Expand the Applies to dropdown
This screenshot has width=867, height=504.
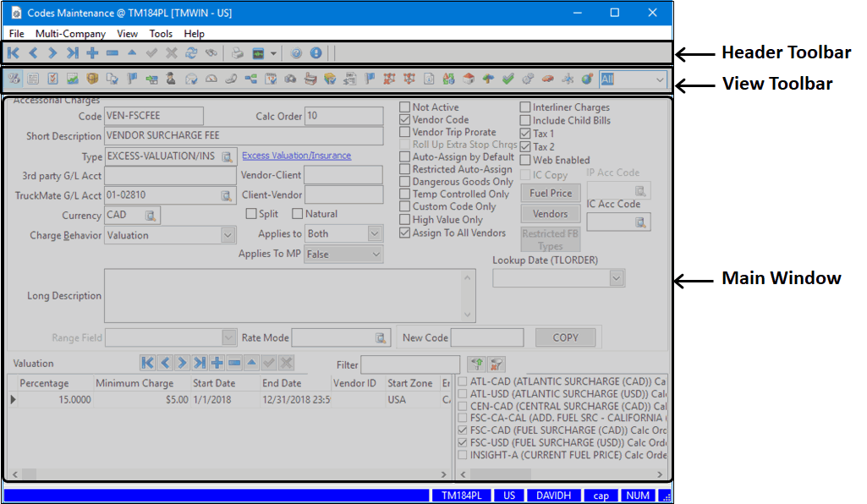376,234
